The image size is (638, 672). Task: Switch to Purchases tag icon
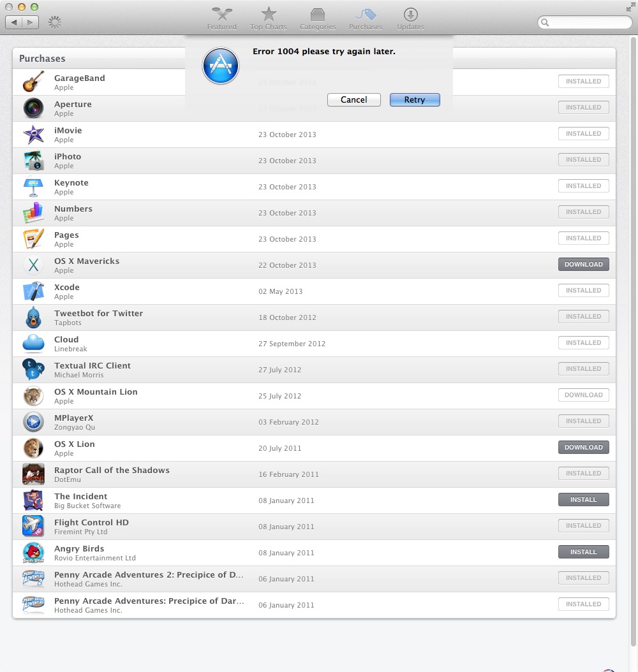pos(366,15)
